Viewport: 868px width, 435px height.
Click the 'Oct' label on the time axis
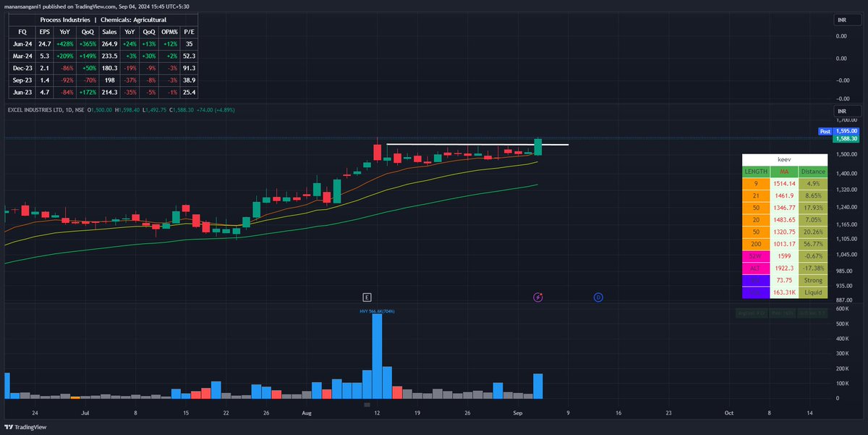pyautogui.click(x=729, y=413)
